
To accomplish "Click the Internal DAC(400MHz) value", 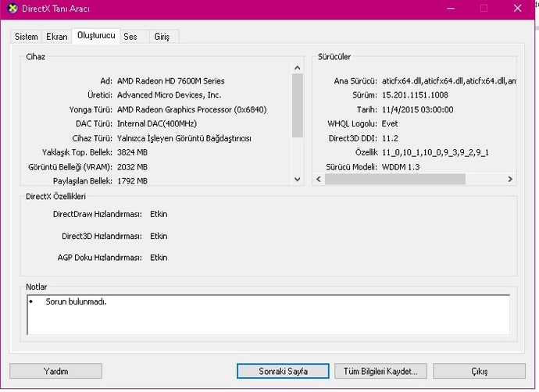I will [x=157, y=123].
